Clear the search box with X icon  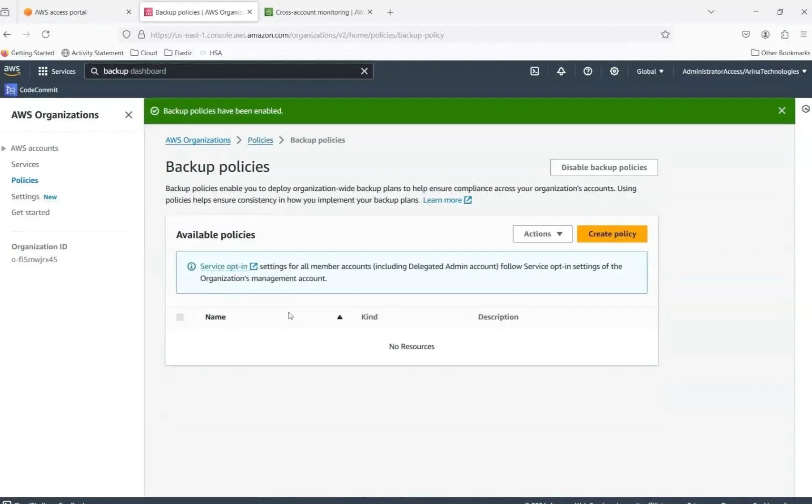[x=364, y=71]
